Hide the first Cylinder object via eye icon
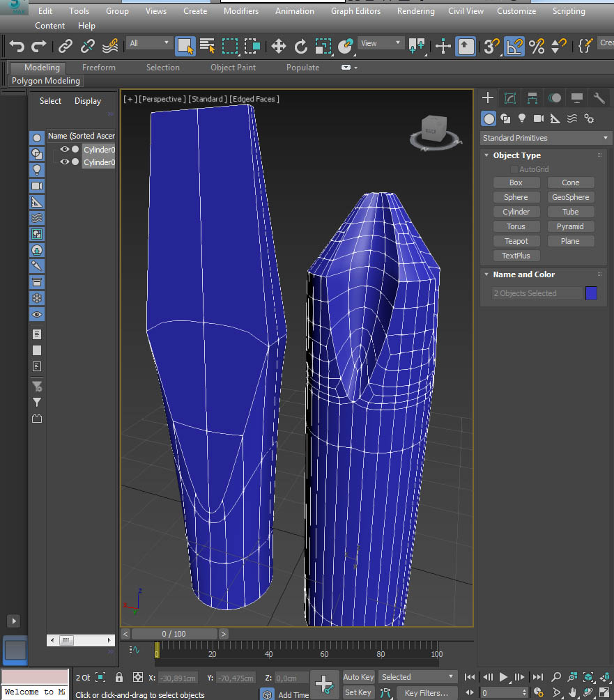This screenshot has height=700, width=614. point(64,149)
